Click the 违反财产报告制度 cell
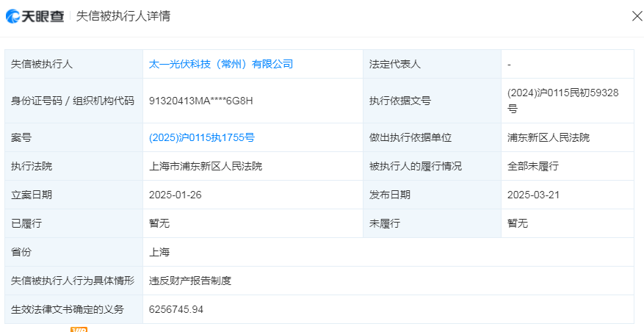 click(190, 281)
